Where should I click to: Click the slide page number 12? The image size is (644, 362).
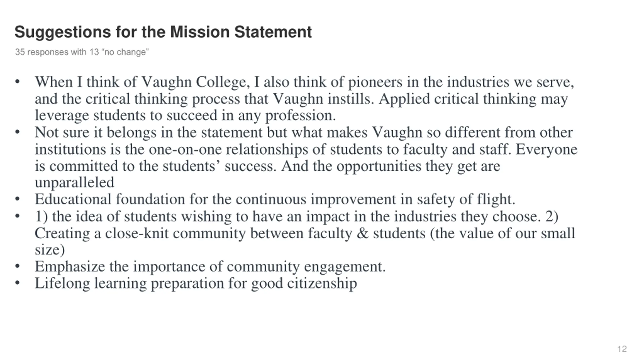(x=622, y=349)
